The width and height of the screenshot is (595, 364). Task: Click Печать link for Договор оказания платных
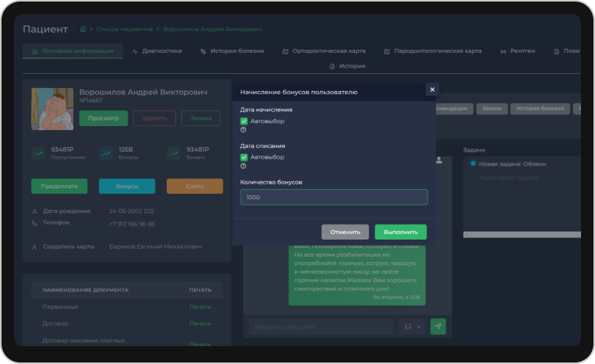point(200,344)
